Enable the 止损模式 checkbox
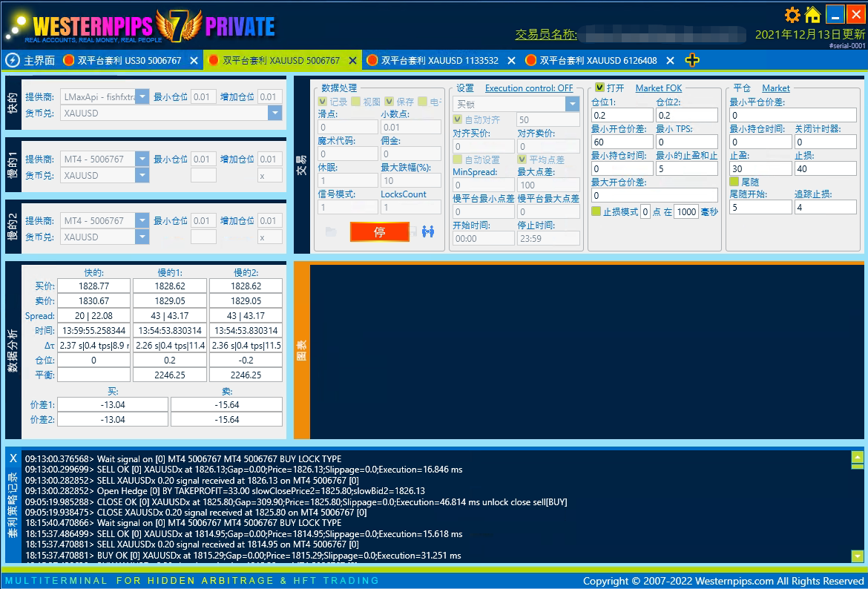Image resolution: width=868 pixels, height=589 pixels. click(x=596, y=211)
